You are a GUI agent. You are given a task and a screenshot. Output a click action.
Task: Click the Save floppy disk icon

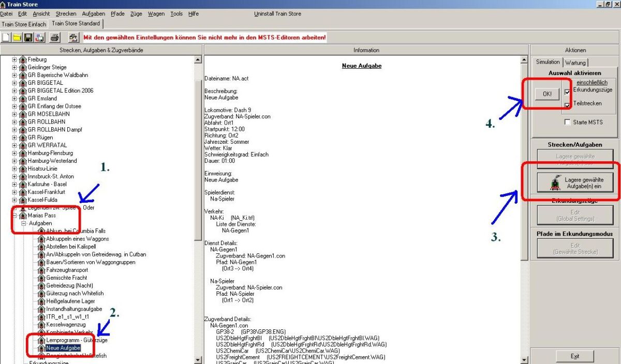pos(28,38)
